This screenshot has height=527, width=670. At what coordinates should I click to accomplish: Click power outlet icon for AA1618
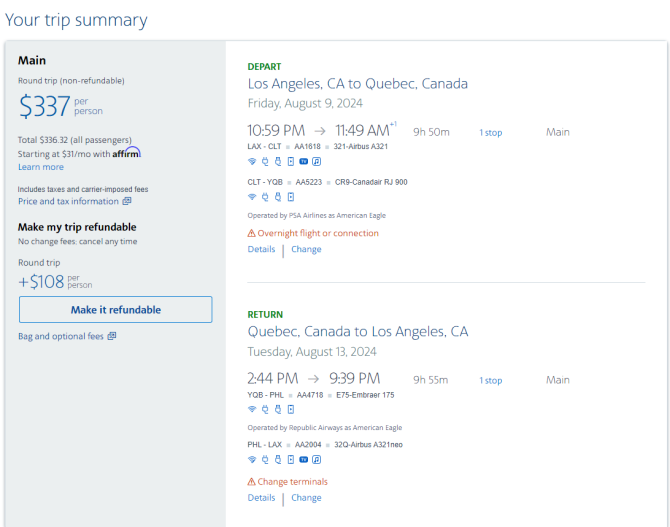tap(265, 161)
